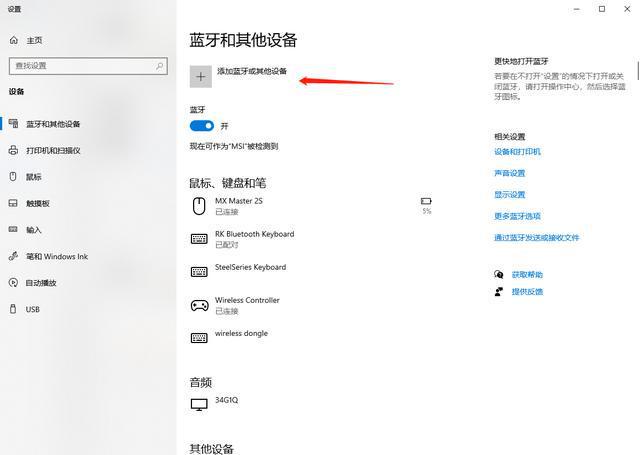Minimize the 设置 window
Screen dimensions: 640x455
[576, 9]
